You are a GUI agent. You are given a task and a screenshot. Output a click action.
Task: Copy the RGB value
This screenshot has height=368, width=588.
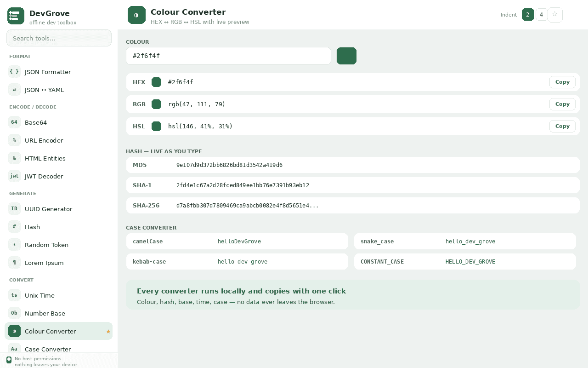point(562,104)
